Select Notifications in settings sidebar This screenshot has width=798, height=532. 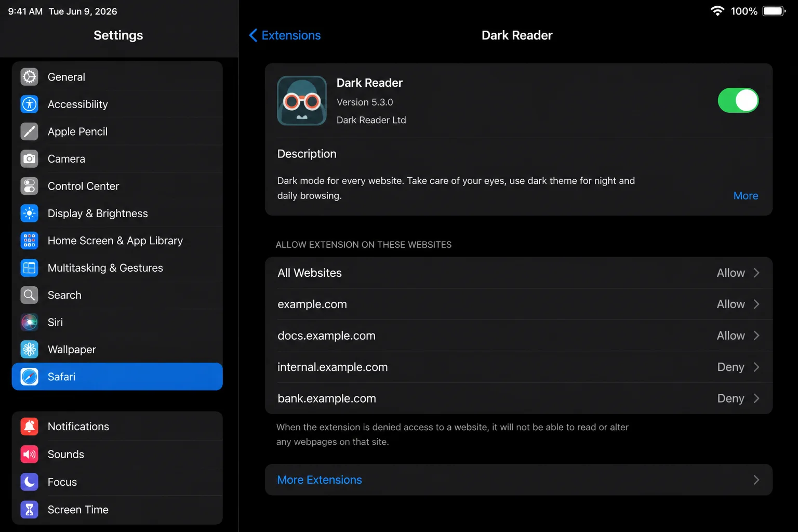pos(117,427)
